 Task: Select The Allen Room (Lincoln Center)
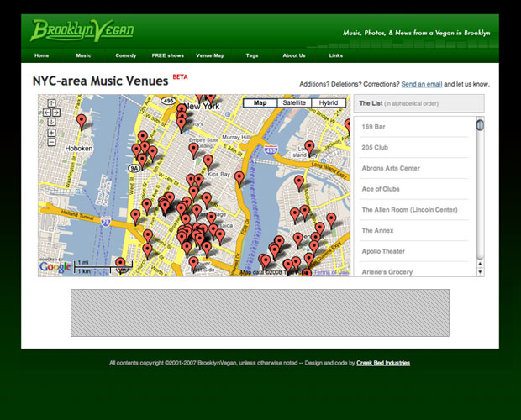coord(414,209)
